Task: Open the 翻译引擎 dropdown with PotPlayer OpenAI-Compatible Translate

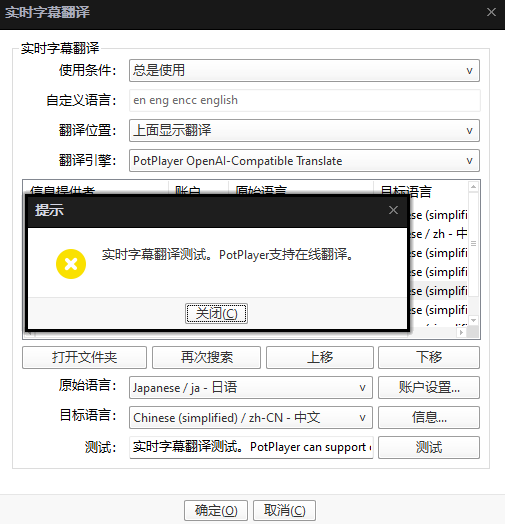Action: coord(304,161)
